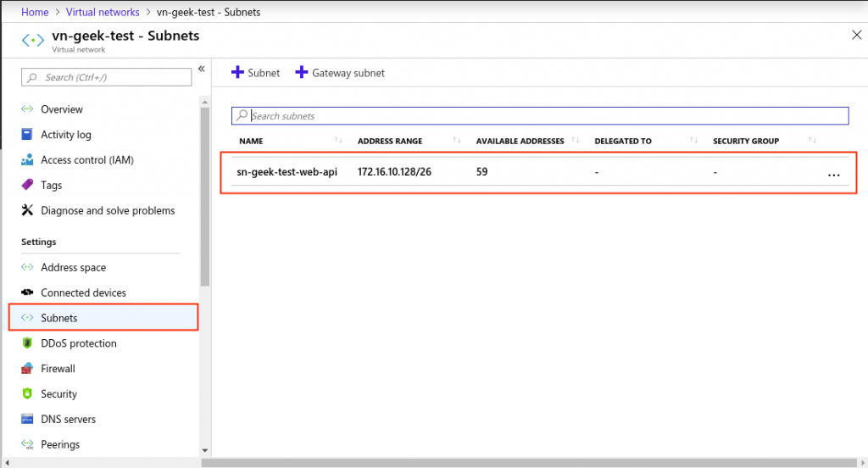The image size is (868, 468).
Task: Go to Virtual networks breadcrumb link
Action: coord(103,12)
